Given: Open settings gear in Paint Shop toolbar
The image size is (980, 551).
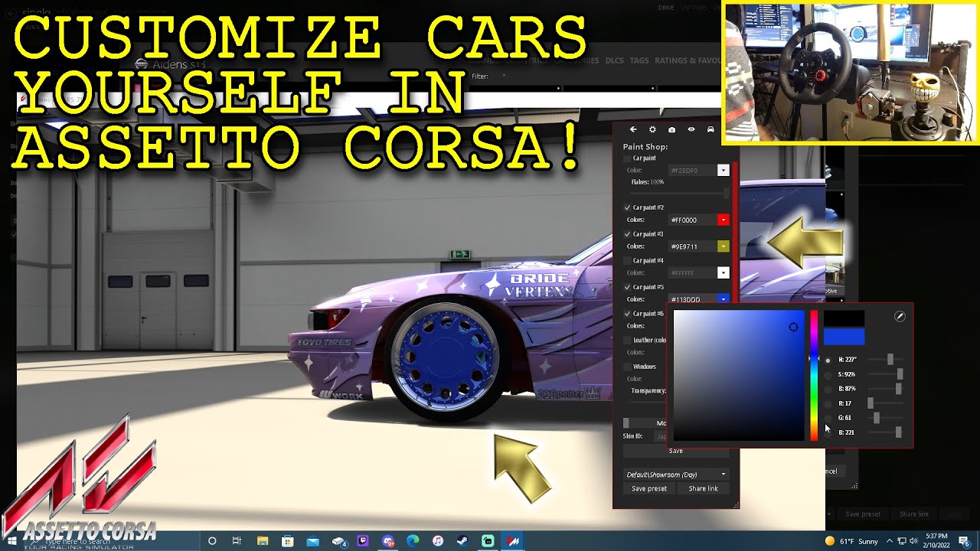Looking at the screenshot, I should 652,130.
